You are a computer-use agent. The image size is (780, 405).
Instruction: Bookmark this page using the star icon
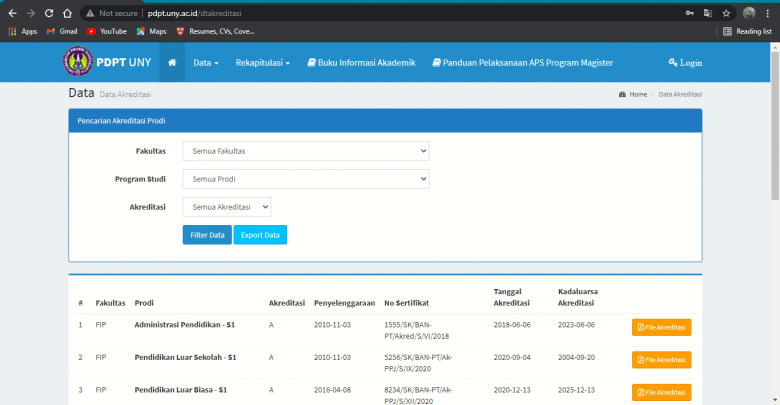tap(726, 14)
